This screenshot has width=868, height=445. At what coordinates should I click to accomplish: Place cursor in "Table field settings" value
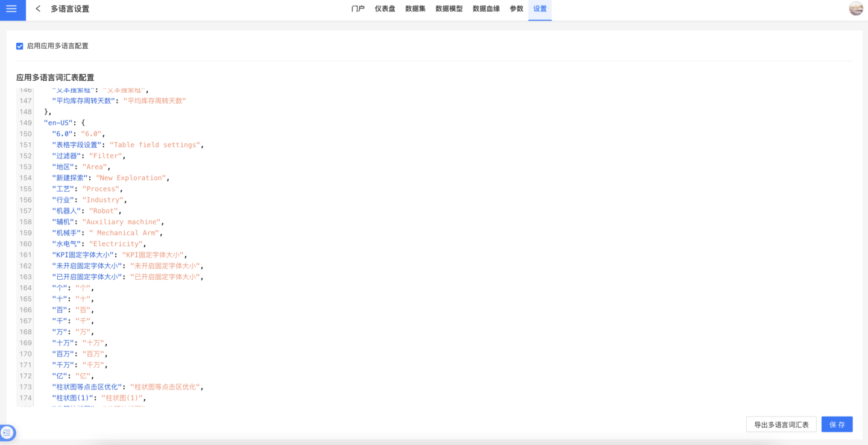click(x=156, y=145)
